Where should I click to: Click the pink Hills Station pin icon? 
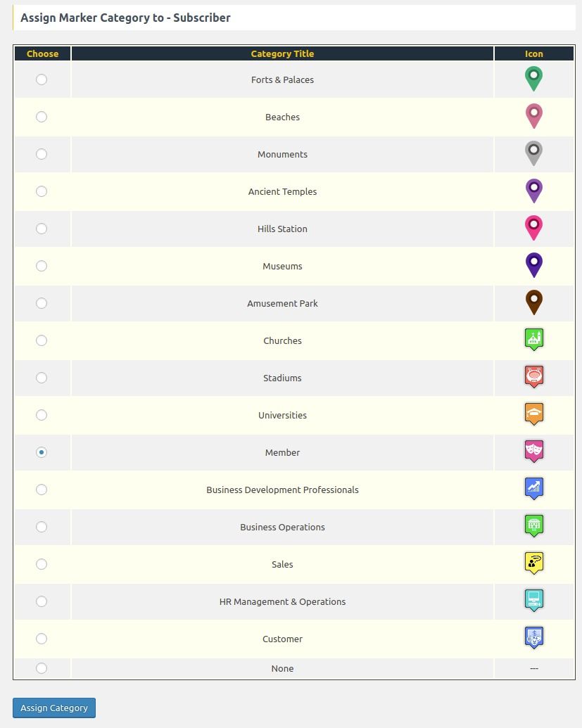pos(534,227)
